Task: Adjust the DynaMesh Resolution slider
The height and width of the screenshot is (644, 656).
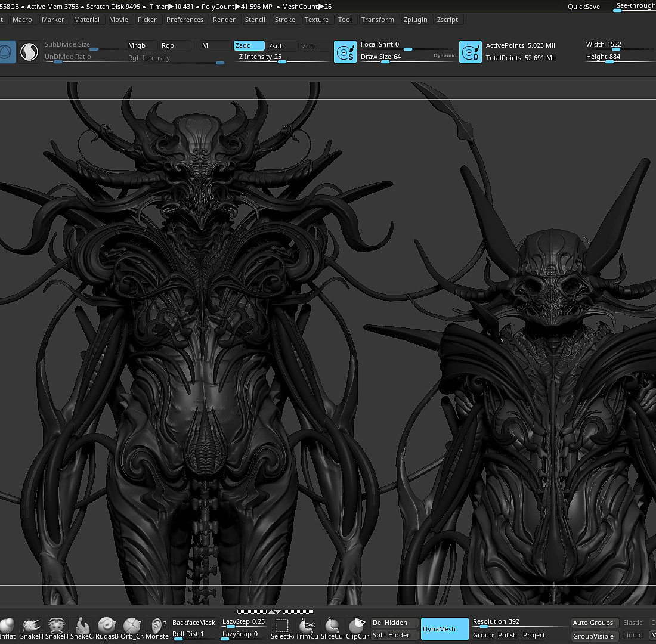Action: tap(519, 623)
